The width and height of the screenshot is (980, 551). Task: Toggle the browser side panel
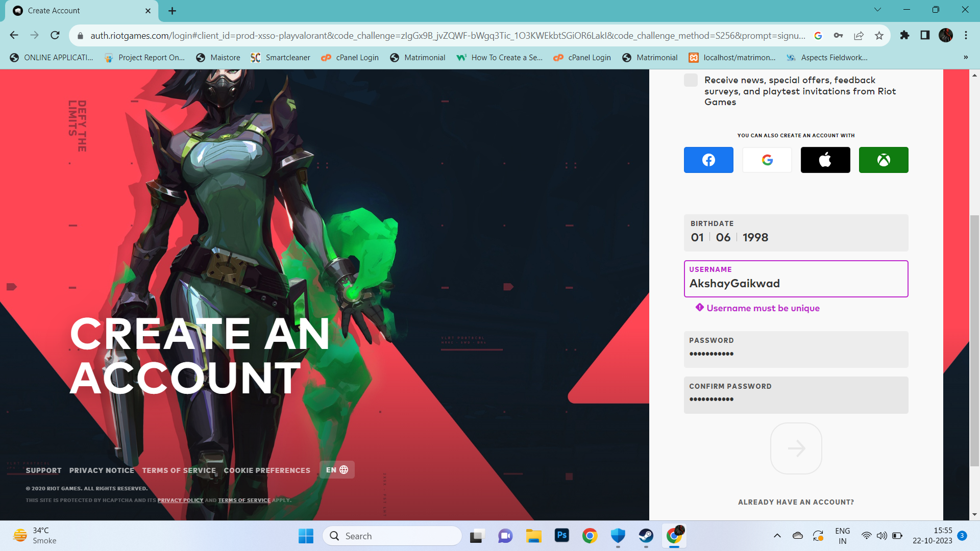coord(925,35)
